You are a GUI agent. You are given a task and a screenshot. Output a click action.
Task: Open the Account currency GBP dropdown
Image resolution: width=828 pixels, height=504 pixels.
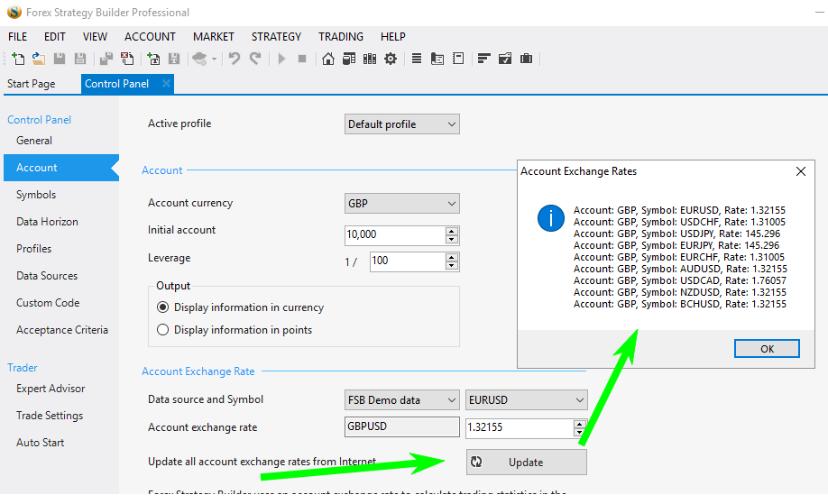pyautogui.click(x=402, y=203)
